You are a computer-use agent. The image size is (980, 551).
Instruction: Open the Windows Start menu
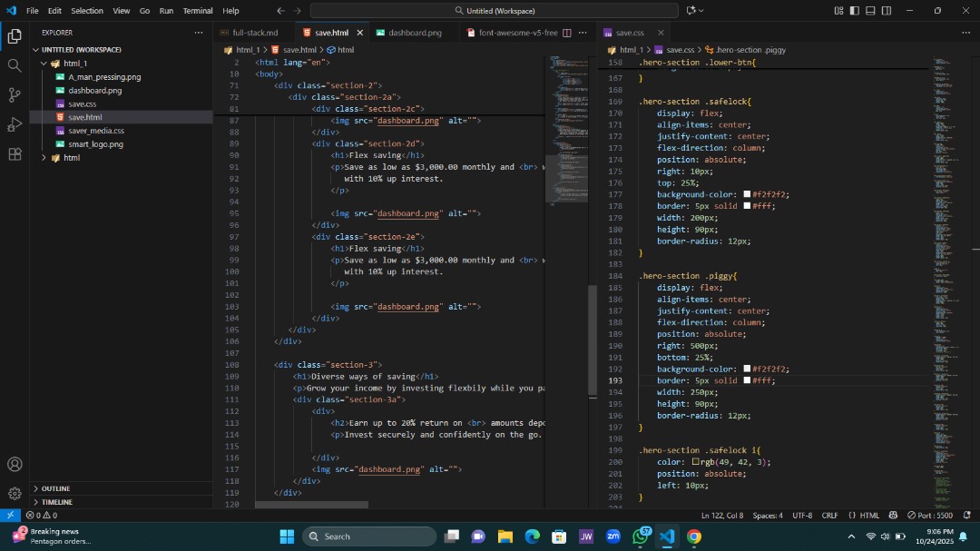287,536
